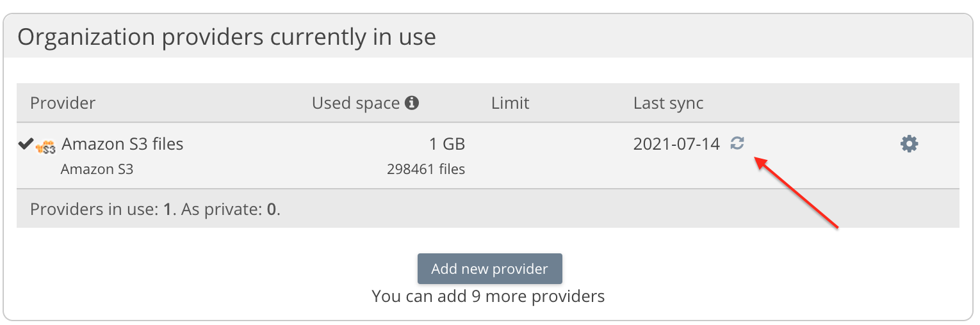Image resolution: width=980 pixels, height=325 pixels.
Task: Click the Provider column header
Action: click(x=63, y=103)
